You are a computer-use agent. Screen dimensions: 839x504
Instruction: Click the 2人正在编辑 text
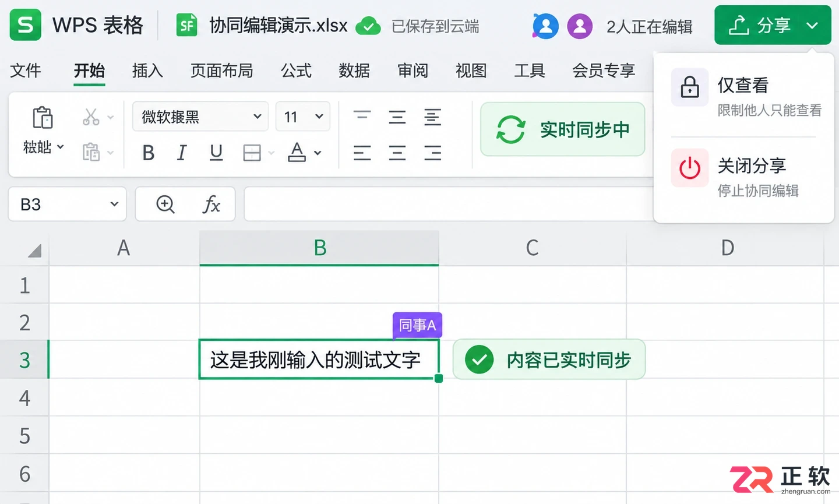[x=650, y=26]
